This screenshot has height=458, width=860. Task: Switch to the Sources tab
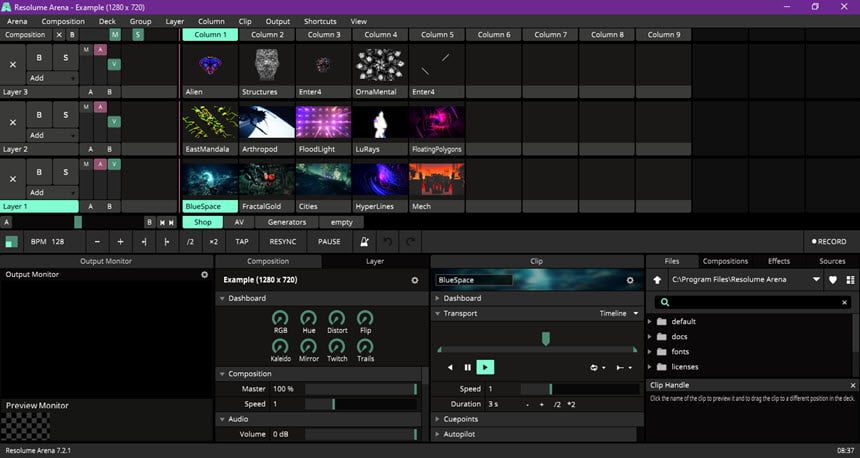click(832, 261)
